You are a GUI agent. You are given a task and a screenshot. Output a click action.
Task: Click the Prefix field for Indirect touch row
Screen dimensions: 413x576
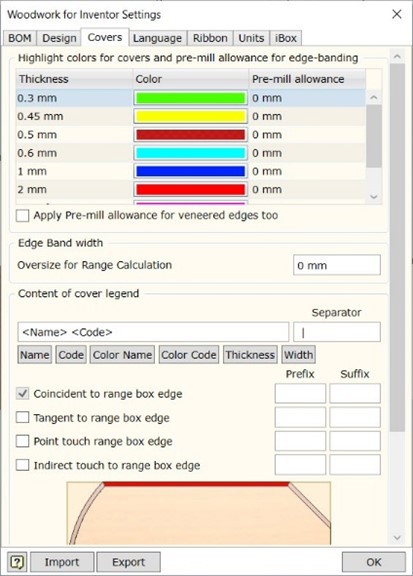pos(300,465)
